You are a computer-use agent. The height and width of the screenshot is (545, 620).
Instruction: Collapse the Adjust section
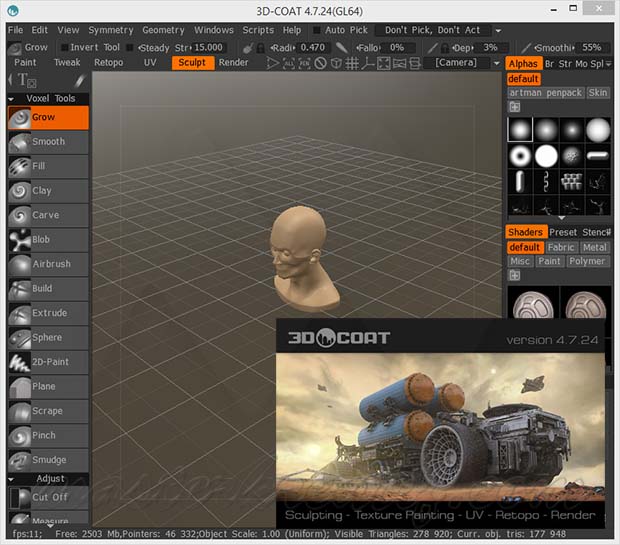tap(11, 479)
